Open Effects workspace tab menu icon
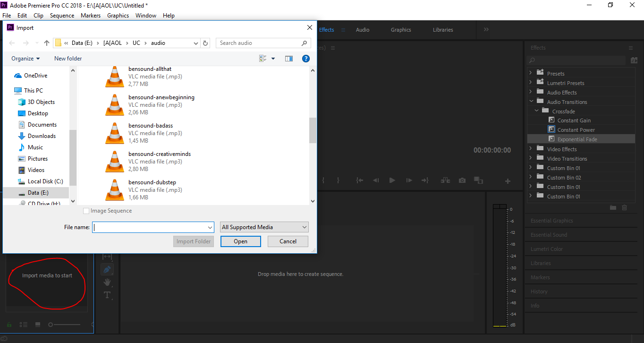 click(343, 30)
